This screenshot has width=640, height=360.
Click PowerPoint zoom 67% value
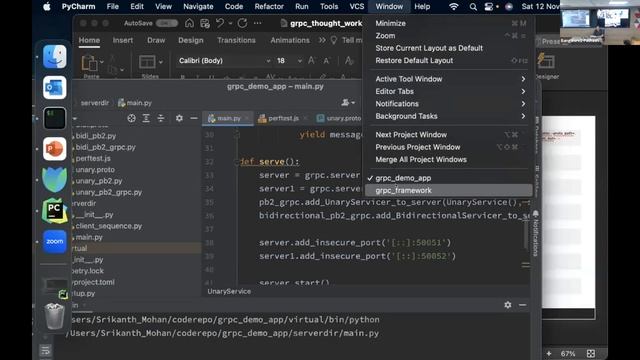click(x=568, y=354)
